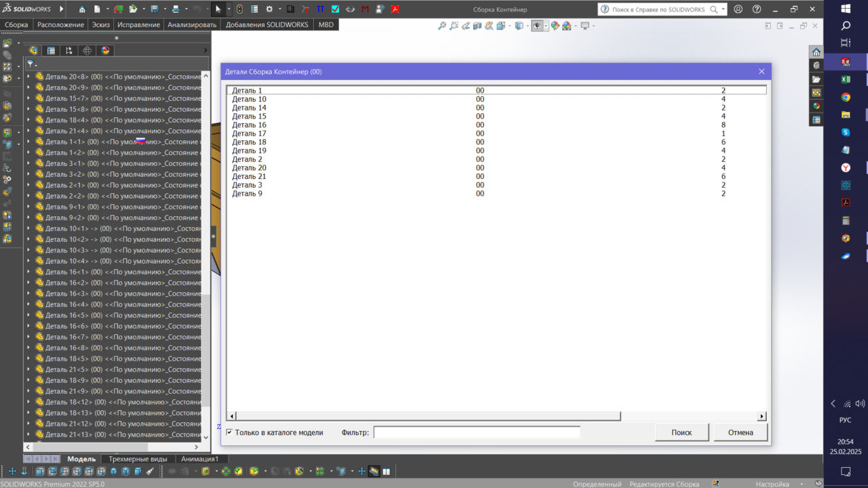Viewport: 868px width, 488px height.
Task: Click the Rebuild traffic light icon
Action: 239,9
